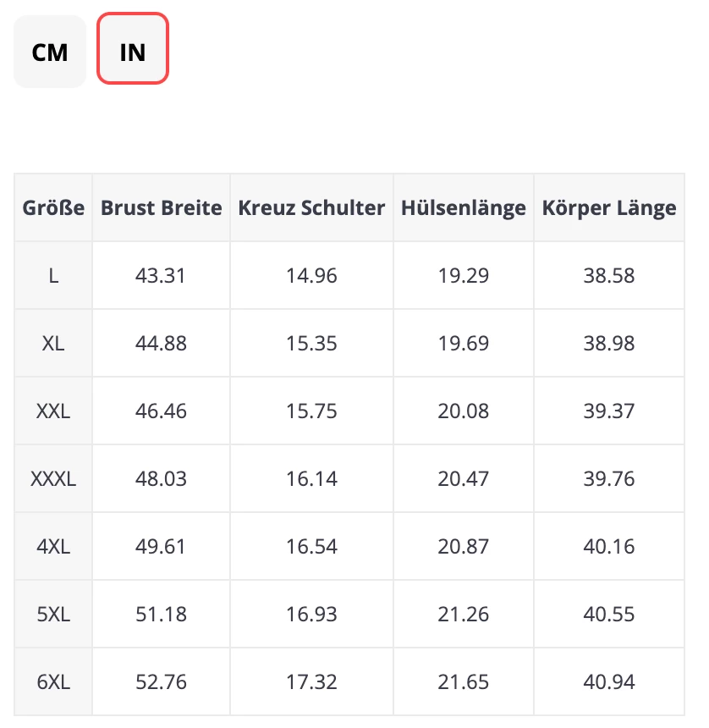Image resolution: width=709 pixels, height=728 pixels.
Task: Click the 43.31 chest width cell
Action: pyautogui.click(x=161, y=276)
